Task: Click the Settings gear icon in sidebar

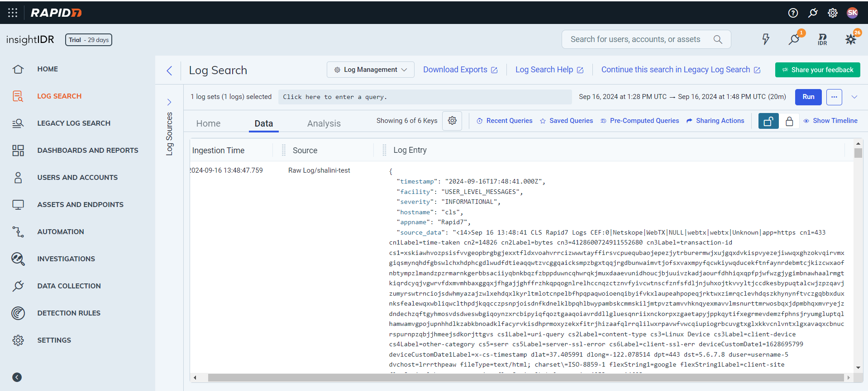Action: pyautogui.click(x=18, y=340)
